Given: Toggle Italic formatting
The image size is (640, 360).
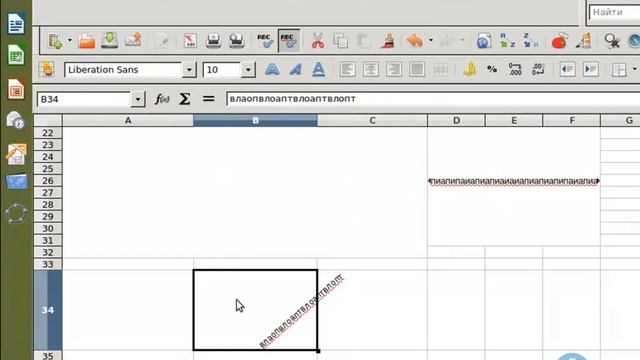Looking at the screenshot, I should click(x=295, y=69).
